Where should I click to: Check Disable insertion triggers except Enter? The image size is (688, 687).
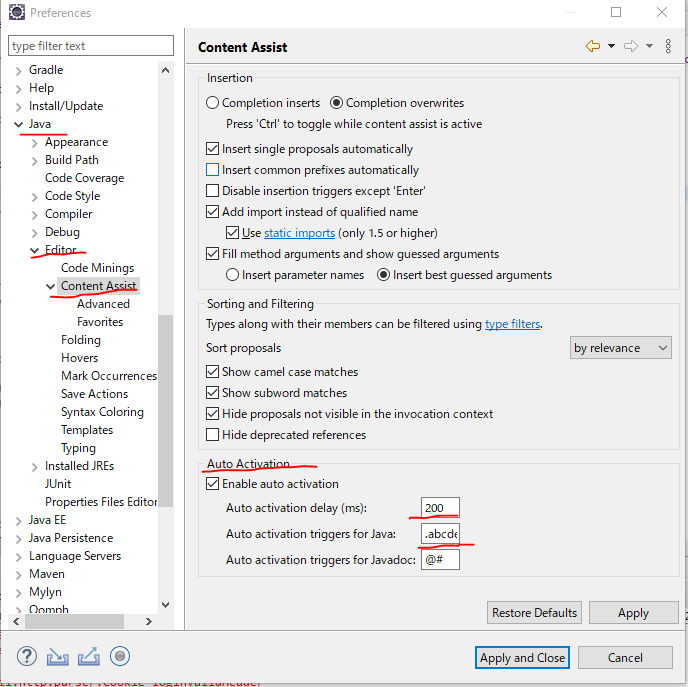[x=212, y=191]
